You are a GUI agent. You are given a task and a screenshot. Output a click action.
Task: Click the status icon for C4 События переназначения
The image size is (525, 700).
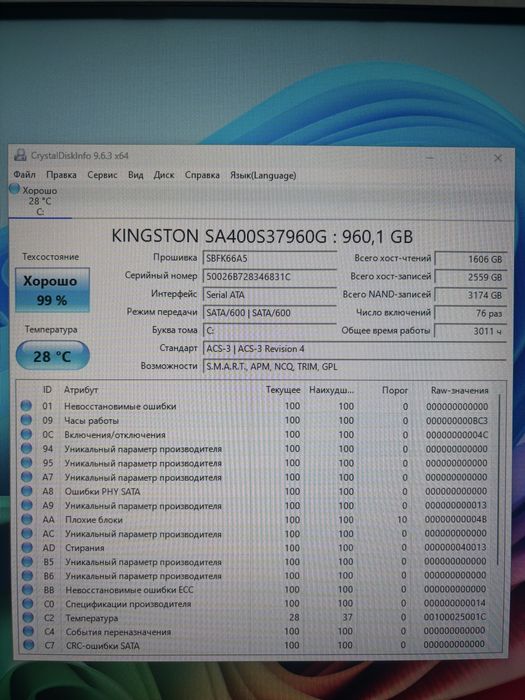tap(28, 632)
